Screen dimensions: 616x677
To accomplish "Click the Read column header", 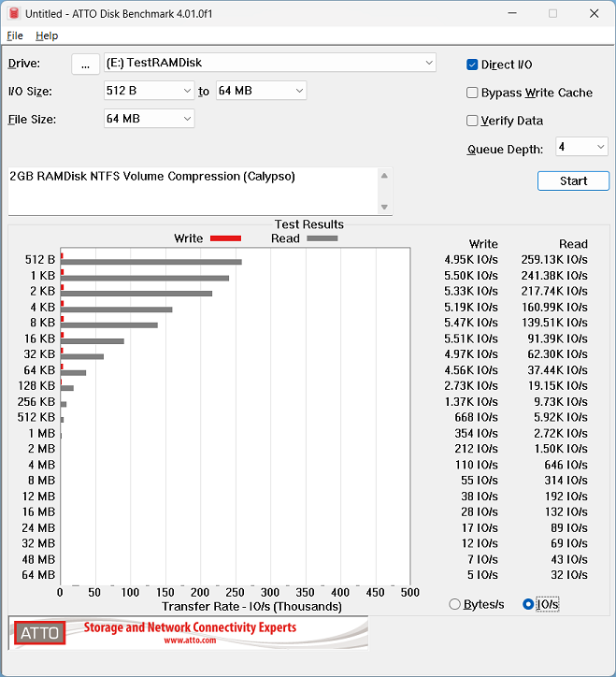I will (573, 244).
